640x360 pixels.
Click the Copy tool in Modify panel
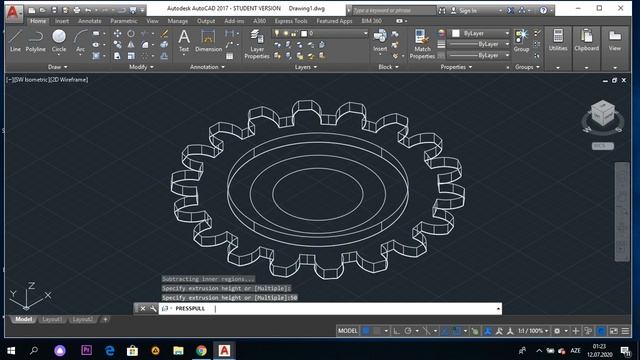pyautogui.click(x=118, y=44)
